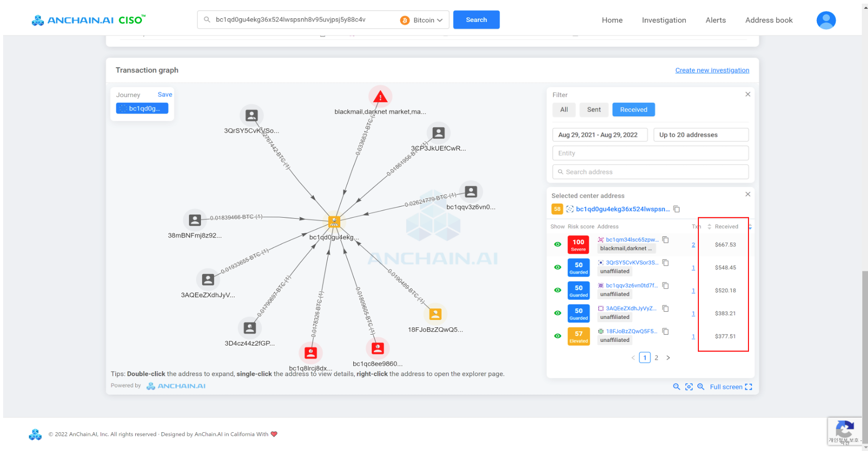Screen dimensions: 868x451
Task: Hide the 18FJoBzZQwQ5F5 address row
Action: tap(557, 336)
